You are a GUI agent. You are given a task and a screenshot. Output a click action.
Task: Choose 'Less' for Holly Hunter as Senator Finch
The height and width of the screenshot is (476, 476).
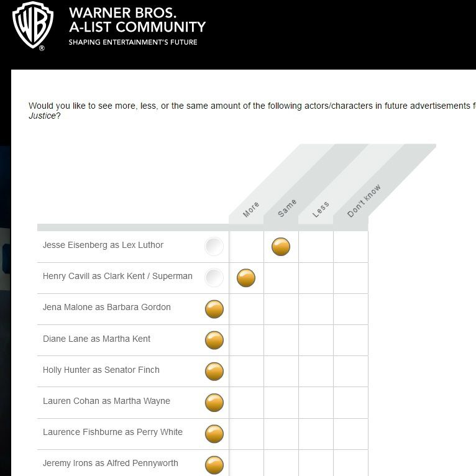(316, 371)
